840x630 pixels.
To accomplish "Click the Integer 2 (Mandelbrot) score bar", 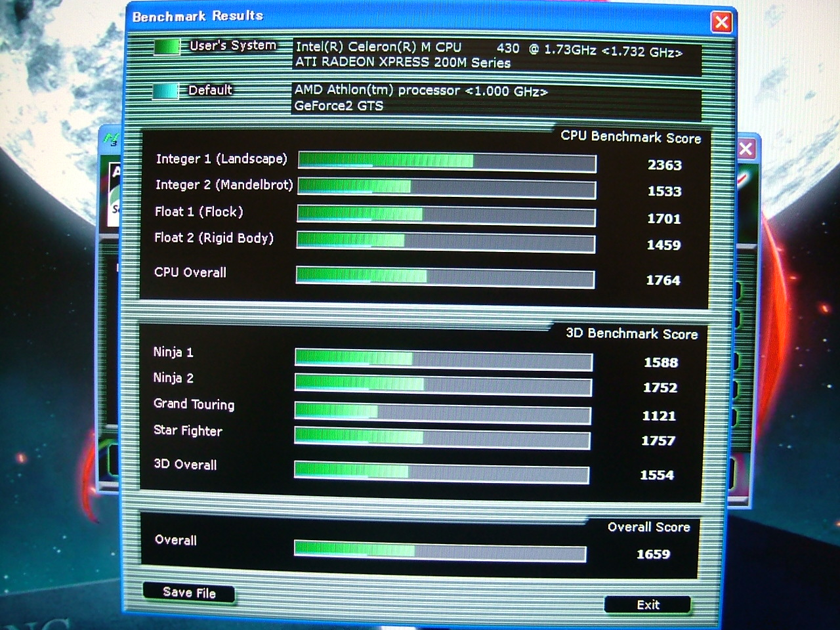I will coord(447,188).
